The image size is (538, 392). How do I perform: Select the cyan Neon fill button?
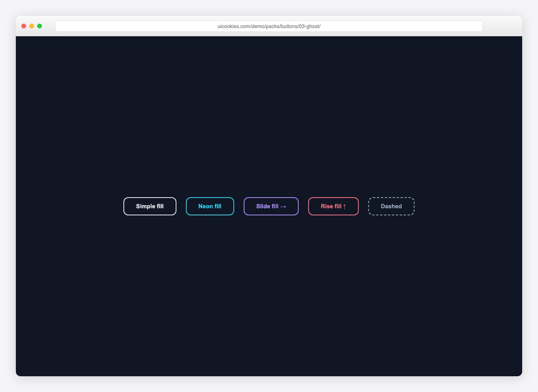coord(210,206)
